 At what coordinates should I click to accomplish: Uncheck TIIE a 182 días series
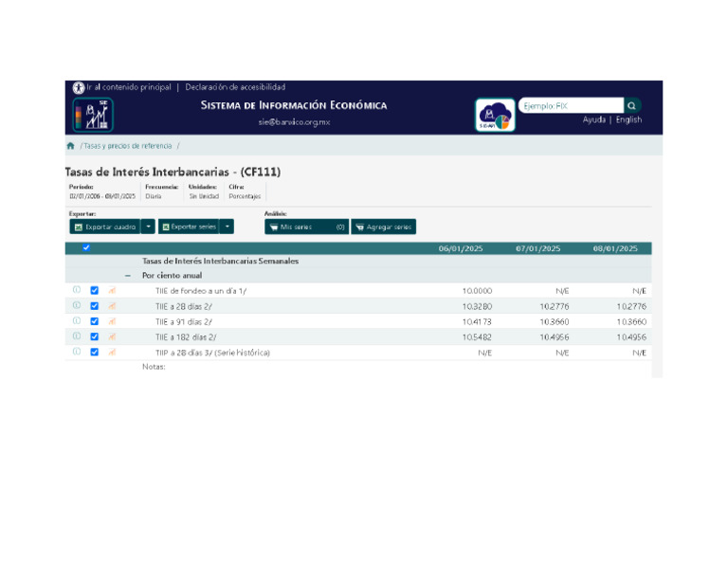point(94,336)
